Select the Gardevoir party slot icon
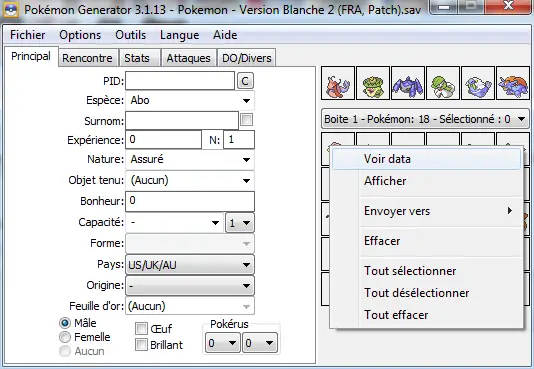534x369 pixels. point(443,83)
